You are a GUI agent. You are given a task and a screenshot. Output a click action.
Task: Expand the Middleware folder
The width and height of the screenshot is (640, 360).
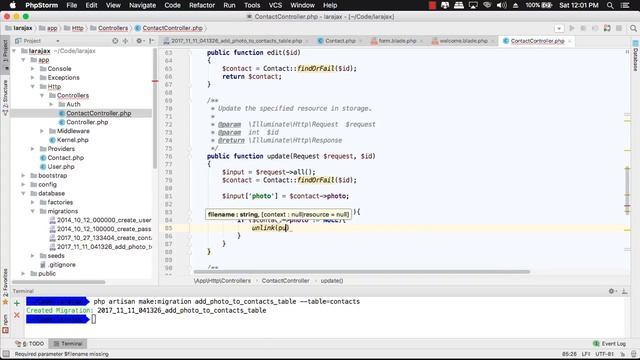click(42, 131)
